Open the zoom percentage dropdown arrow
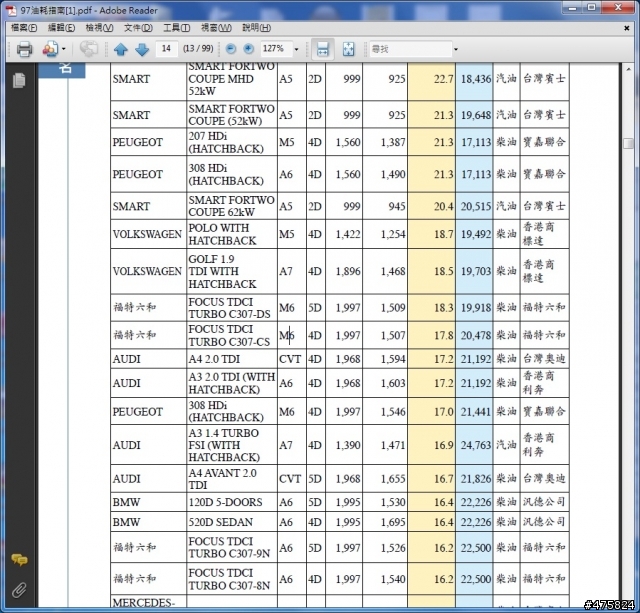This screenshot has height=613, width=640. 297,49
